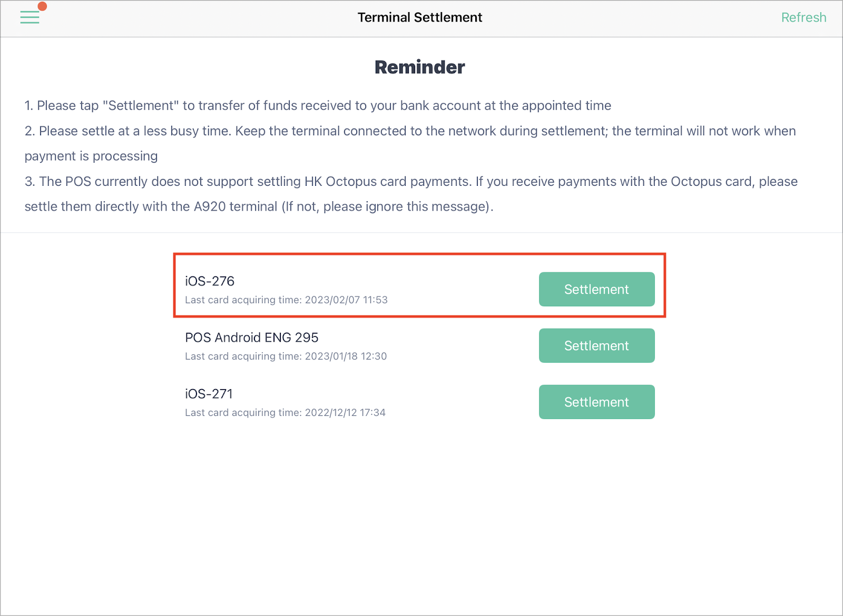Viewport: 843px width, 616px height.
Task: Click reminder three about Octopus card payments
Action: [411, 194]
